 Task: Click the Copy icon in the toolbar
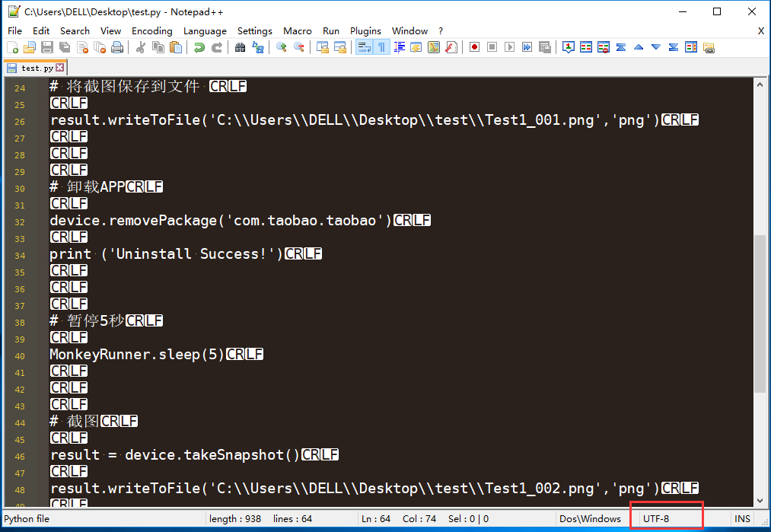point(158,48)
